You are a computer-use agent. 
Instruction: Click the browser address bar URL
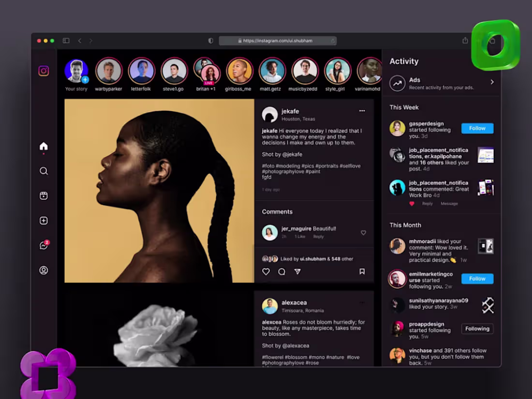[278, 41]
